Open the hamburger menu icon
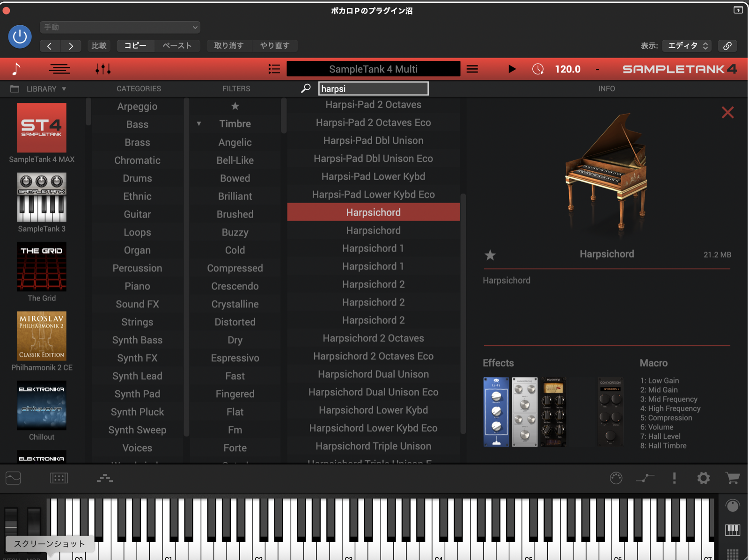Image resolution: width=749 pixels, height=560 pixels. (472, 69)
